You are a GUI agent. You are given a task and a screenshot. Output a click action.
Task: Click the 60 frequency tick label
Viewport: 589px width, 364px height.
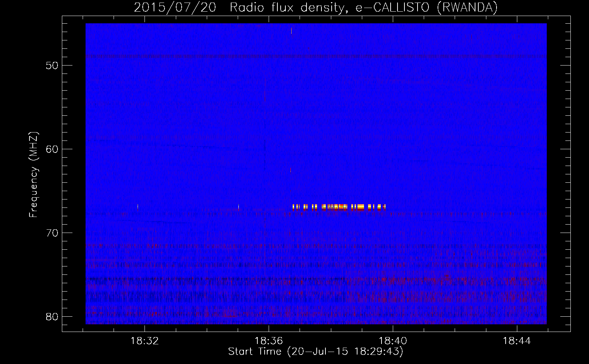pos(52,149)
